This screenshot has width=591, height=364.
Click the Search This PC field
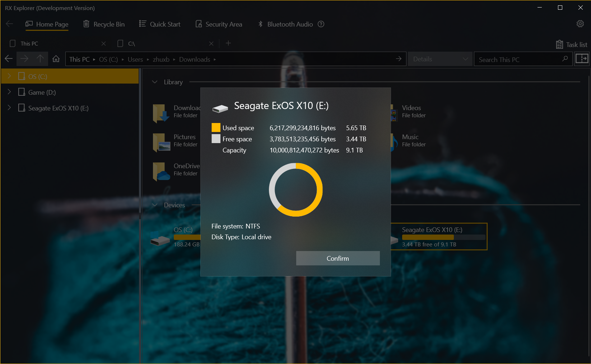click(x=517, y=60)
